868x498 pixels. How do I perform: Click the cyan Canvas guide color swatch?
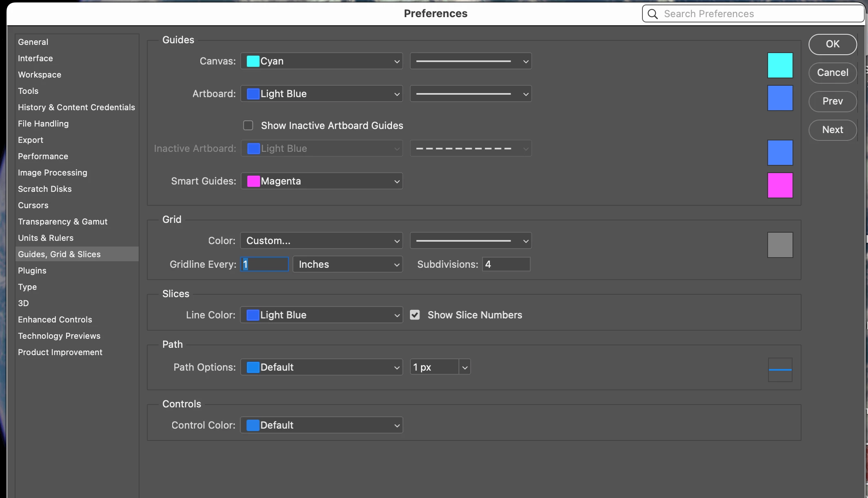pyautogui.click(x=780, y=65)
